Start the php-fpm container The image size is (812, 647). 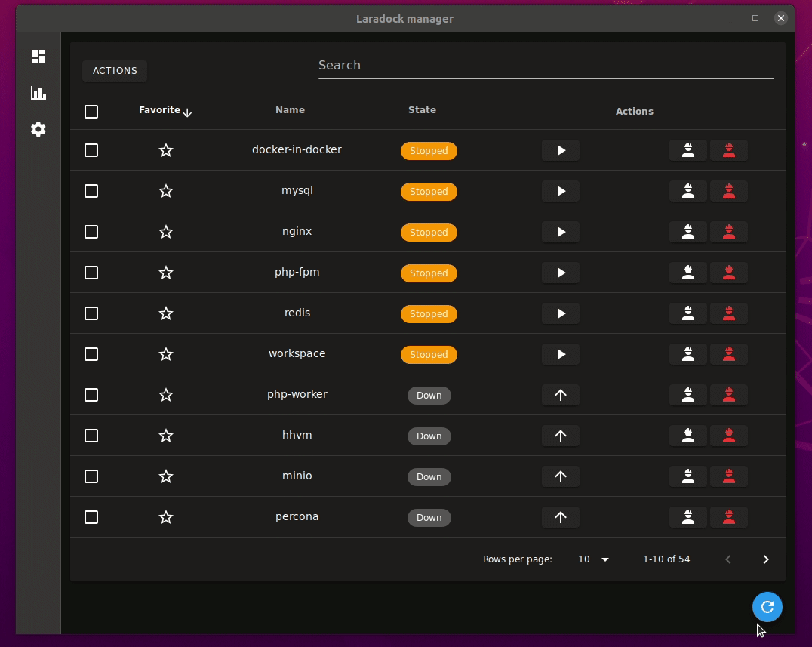coord(561,273)
